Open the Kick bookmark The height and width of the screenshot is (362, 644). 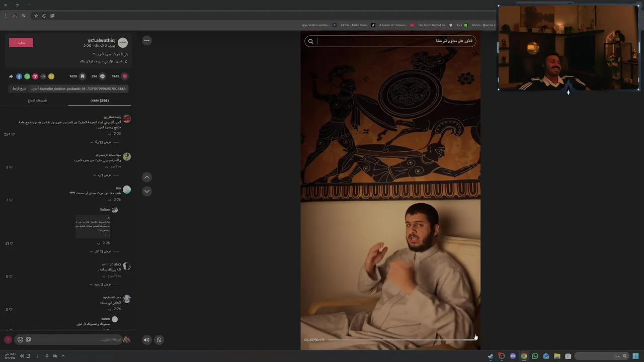pos(462,25)
